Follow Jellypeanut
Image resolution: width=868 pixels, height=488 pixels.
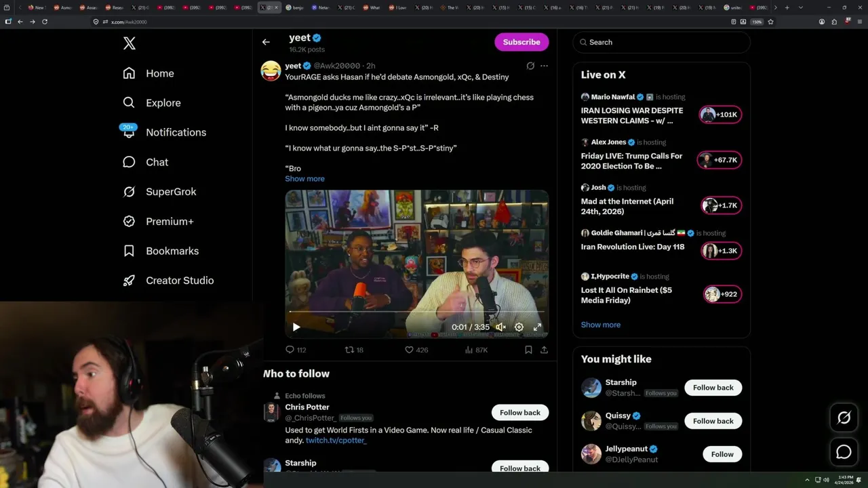tap(722, 454)
